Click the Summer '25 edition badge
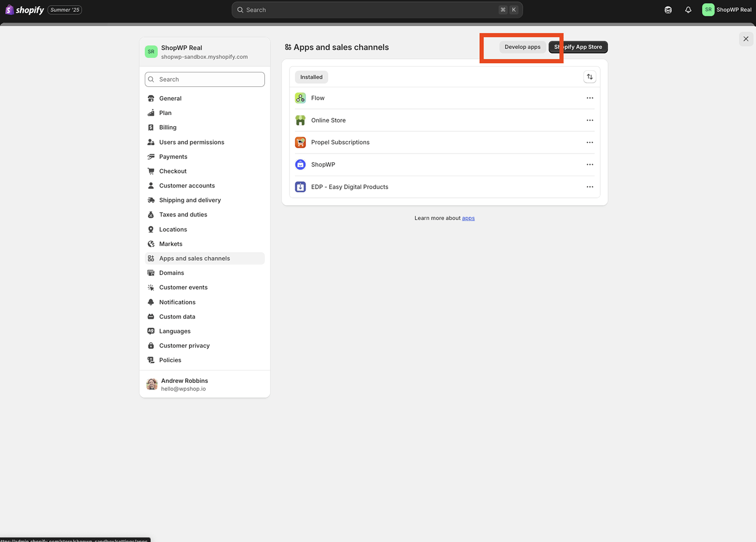756x542 pixels. (x=65, y=10)
